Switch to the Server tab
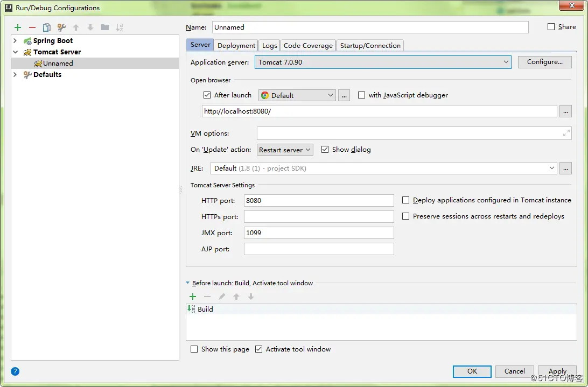The width and height of the screenshot is (588, 387). pos(200,45)
